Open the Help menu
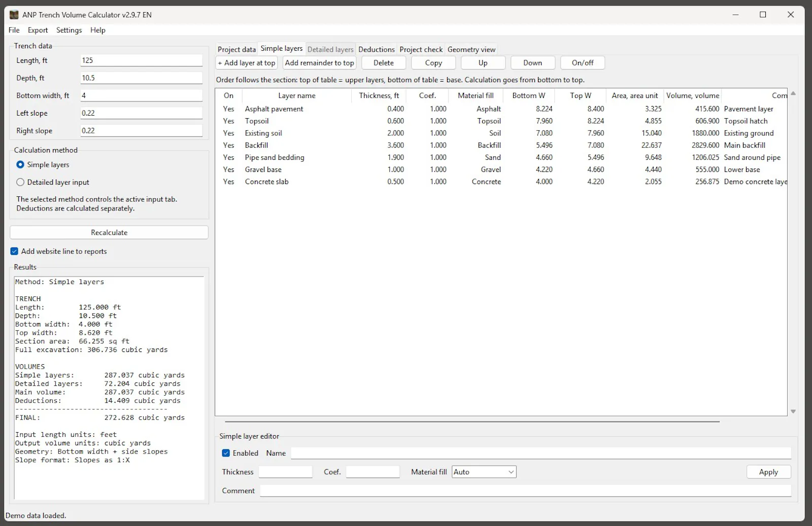812x526 pixels. [98, 30]
